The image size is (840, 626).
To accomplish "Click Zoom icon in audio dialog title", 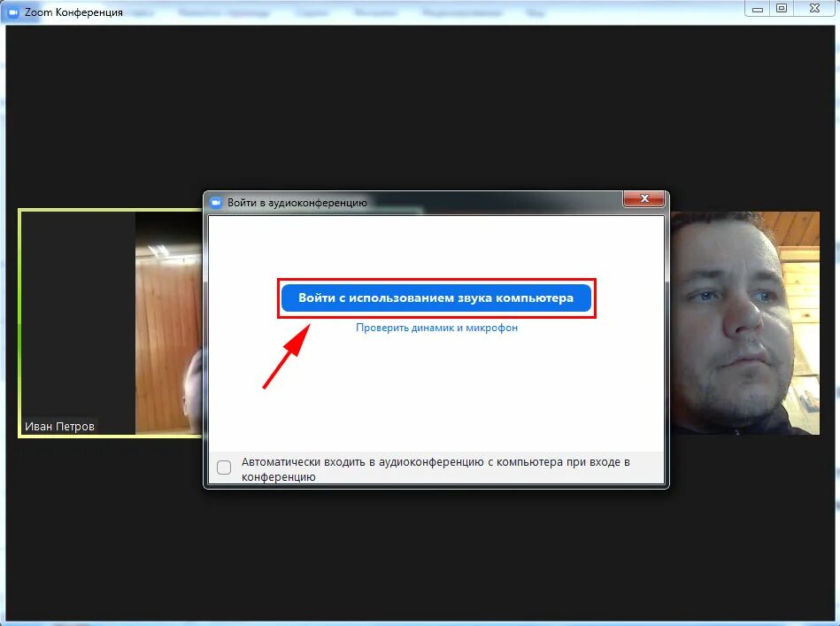I will [216, 203].
